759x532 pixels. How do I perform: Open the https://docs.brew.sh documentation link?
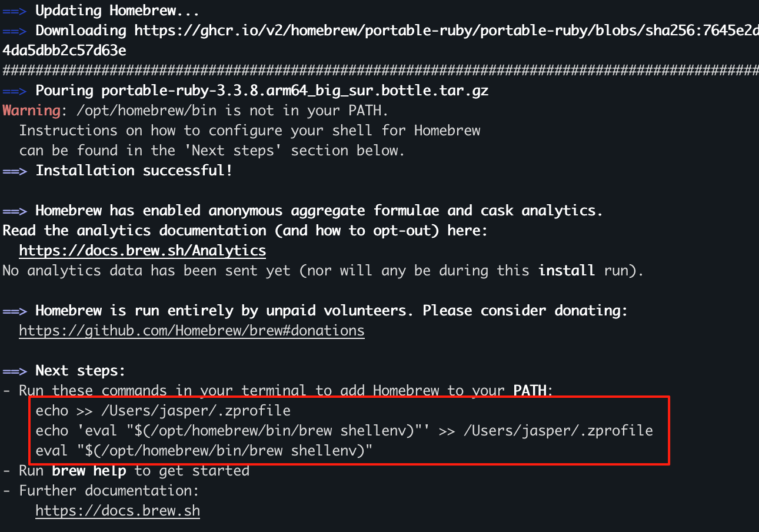118,511
